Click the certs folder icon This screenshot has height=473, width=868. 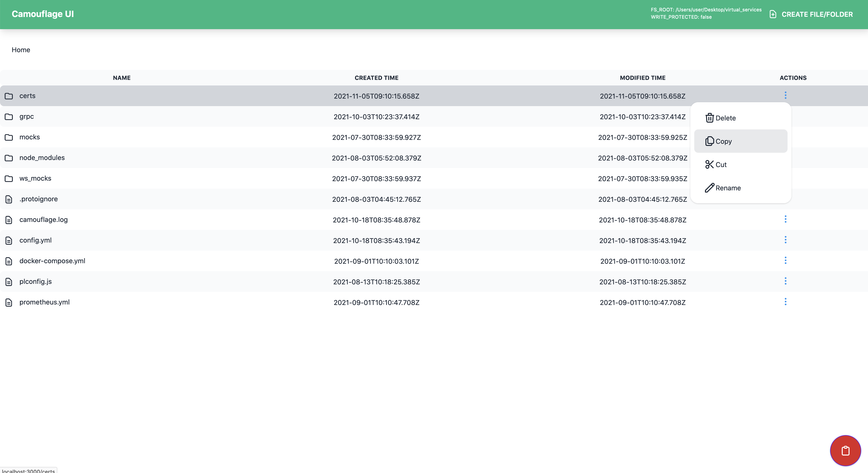tap(9, 96)
